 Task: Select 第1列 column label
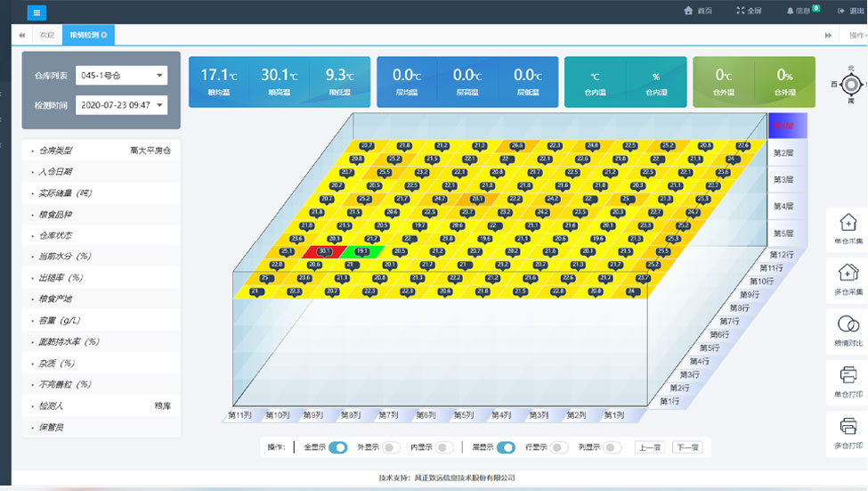click(614, 415)
